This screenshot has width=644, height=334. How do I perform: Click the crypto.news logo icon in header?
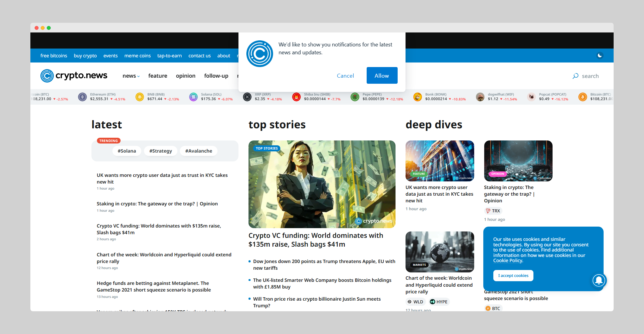coord(47,76)
